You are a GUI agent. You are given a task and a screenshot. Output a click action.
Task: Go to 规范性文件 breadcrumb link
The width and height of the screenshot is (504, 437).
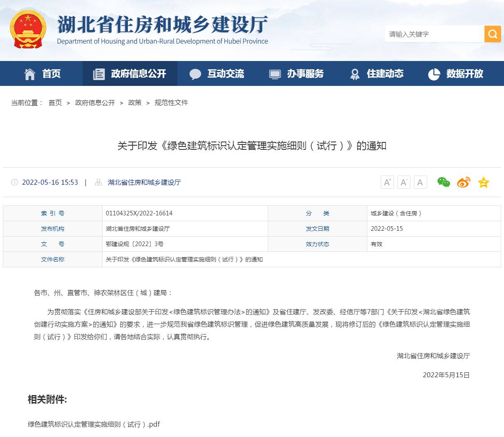pos(171,103)
